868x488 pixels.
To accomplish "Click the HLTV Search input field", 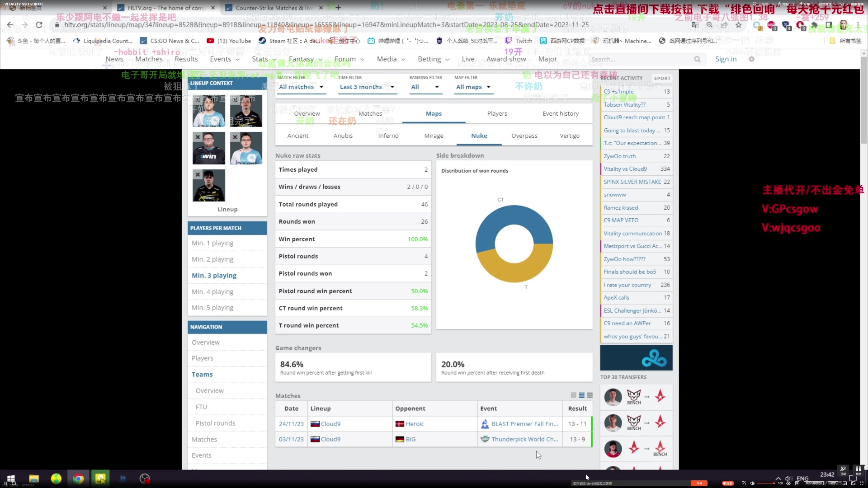I will coord(641,59).
